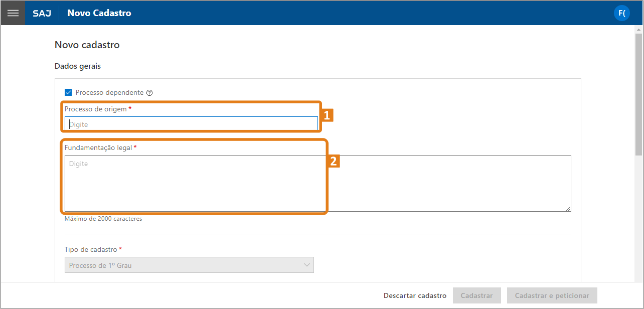Click the scrollbar up arrow
This screenshot has width=644, height=309.
[638, 30]
